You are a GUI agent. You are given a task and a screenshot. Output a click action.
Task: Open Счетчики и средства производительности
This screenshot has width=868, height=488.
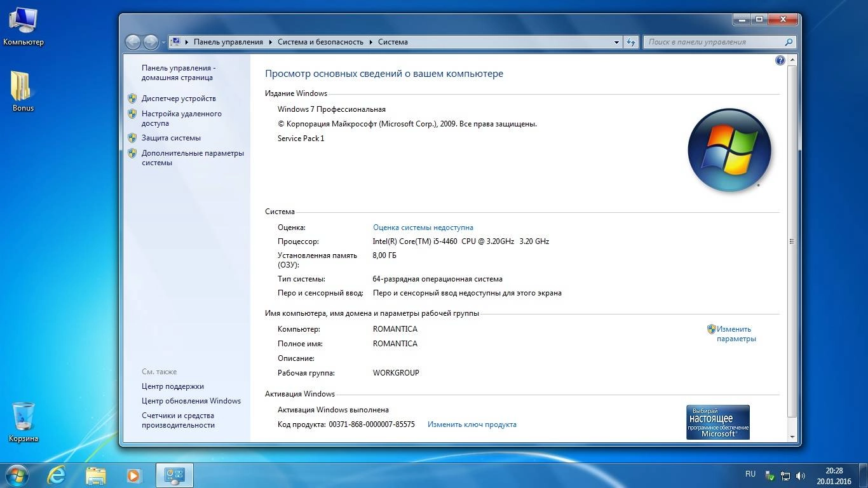[178, 420]
